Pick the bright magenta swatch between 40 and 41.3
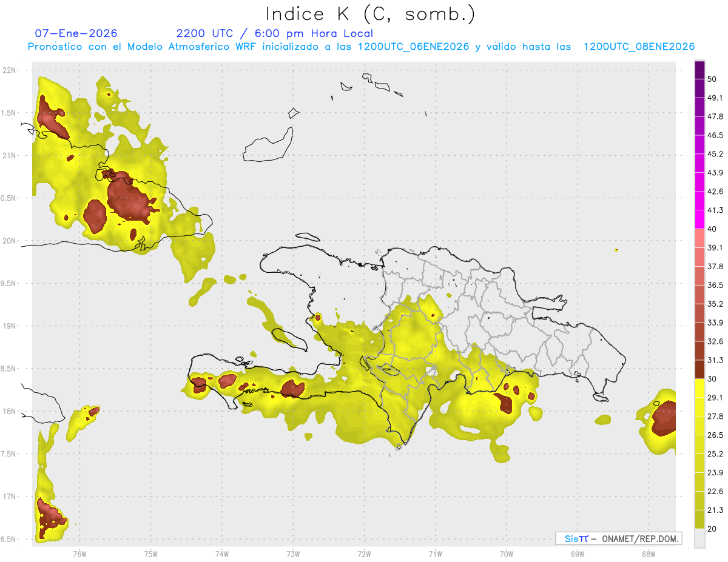Viewport: 728px width, 562px height. coord(699,220)
